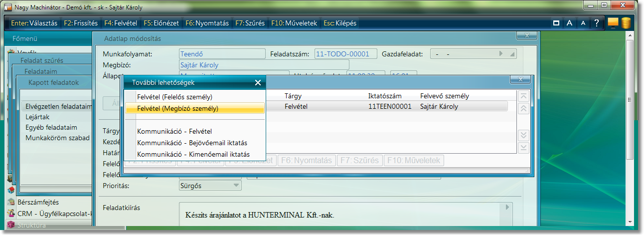This screenshot has height=236, width=644.
Task: Page down with double down-arrow button
Action: [x=523, y=135]
